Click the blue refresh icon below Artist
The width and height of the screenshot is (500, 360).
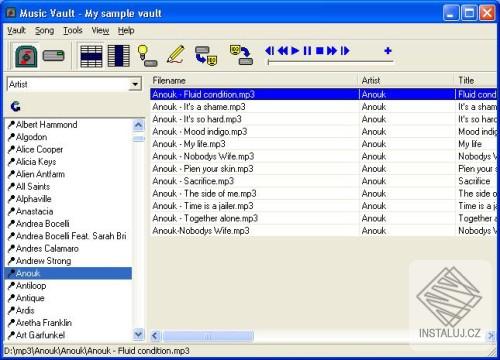pos(15,106)
